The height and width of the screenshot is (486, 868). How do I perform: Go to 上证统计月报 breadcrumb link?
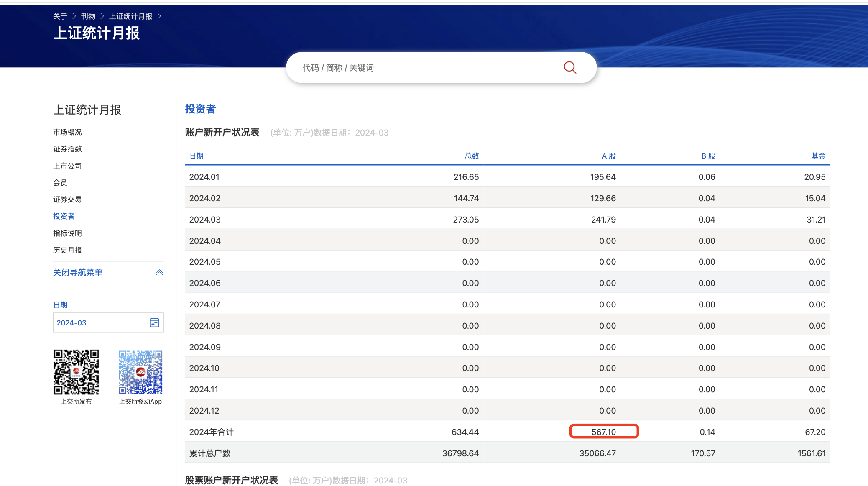coord(130,16)
